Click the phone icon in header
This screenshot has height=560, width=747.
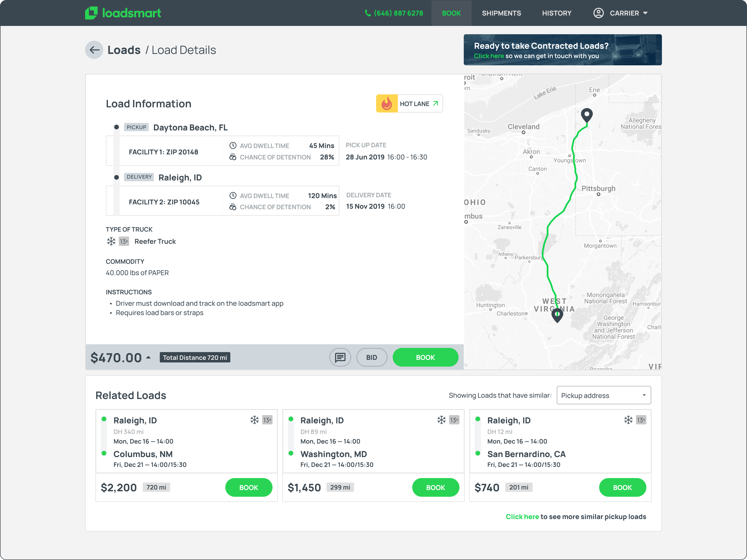pyautogui.click(x=368, y=13)
